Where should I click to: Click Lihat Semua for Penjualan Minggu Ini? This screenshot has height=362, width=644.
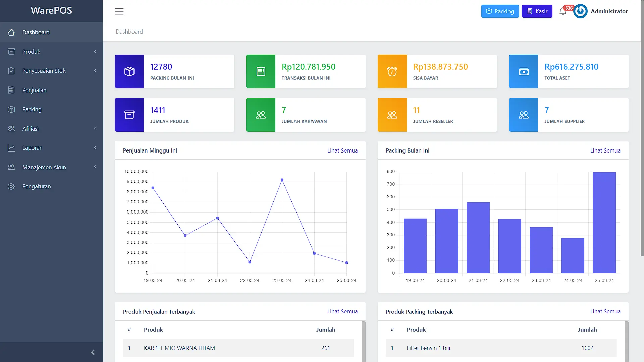(342, 150)
